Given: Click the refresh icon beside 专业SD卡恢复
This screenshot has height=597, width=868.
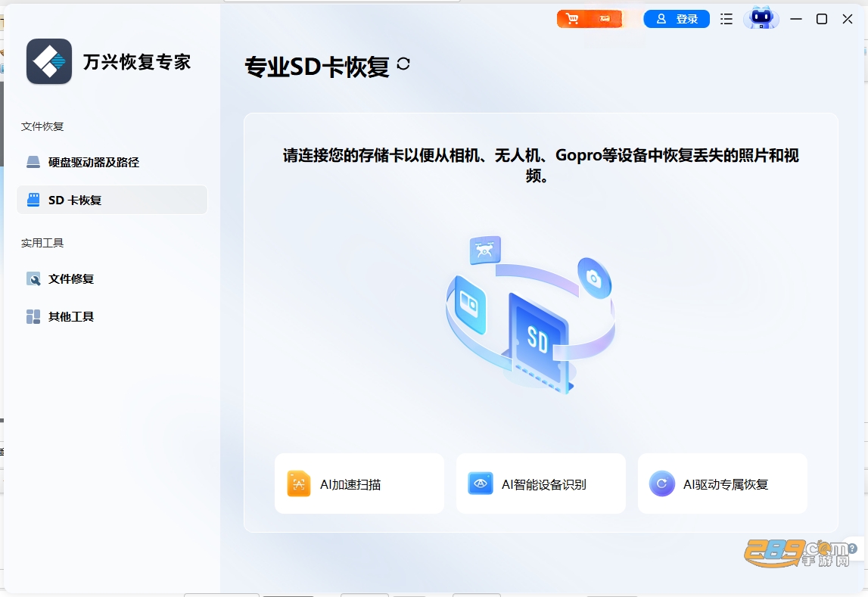Looking at the screenshot, I should point(403,64).
